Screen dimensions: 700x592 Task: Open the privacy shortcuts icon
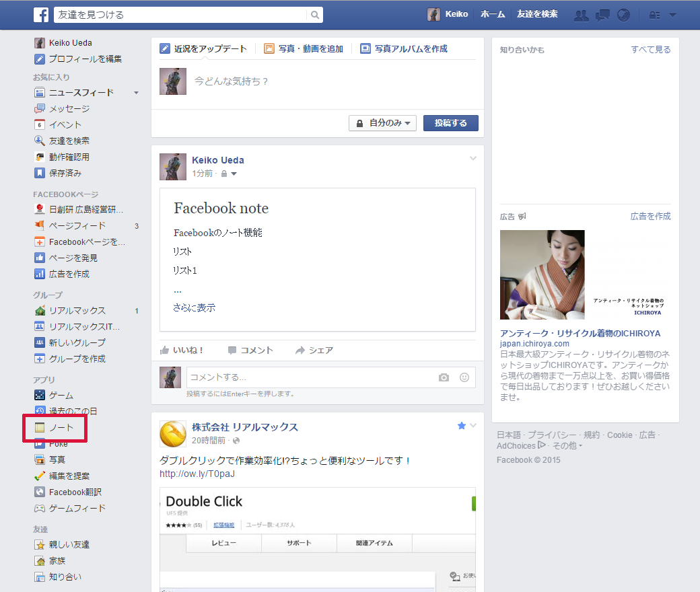point(654,15)
